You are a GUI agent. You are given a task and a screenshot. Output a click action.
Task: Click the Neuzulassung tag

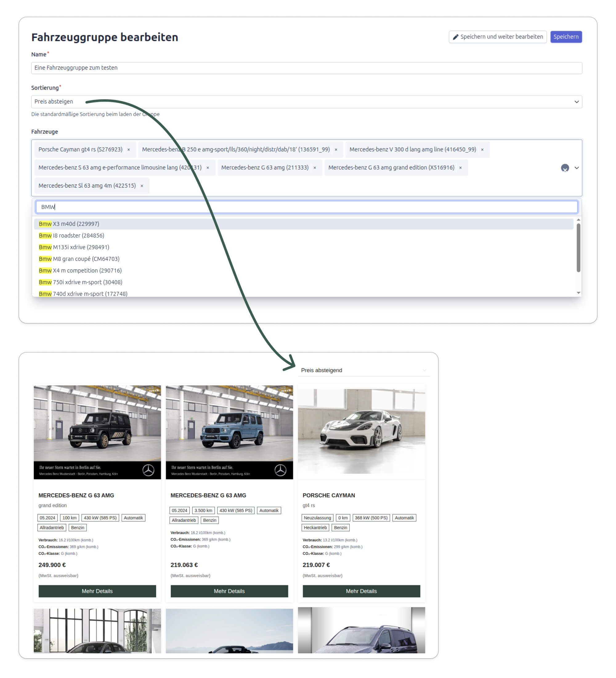[x=317, y=518]
